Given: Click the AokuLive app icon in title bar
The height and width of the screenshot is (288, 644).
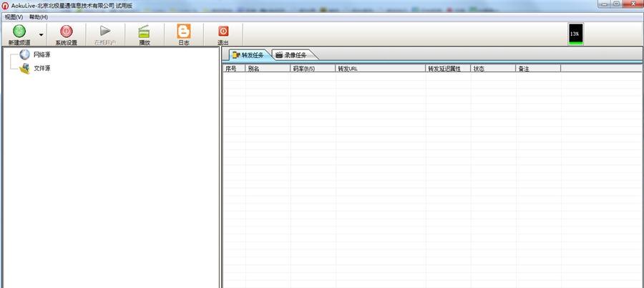Looking at the screenshot, I should pos(4,5).
